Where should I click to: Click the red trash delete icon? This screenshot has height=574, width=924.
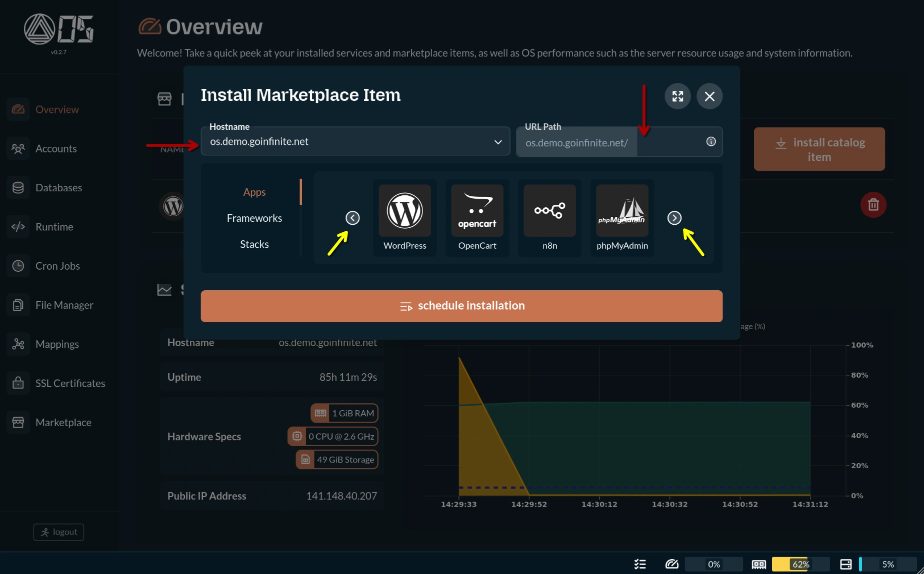pyautogui.click(x=873, y=205)
